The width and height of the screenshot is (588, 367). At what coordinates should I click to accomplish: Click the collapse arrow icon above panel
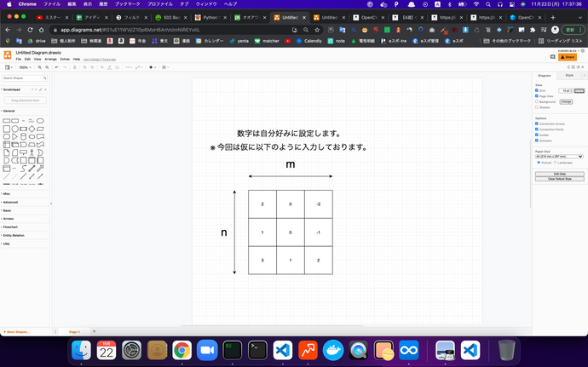click(x=582, y=67)
